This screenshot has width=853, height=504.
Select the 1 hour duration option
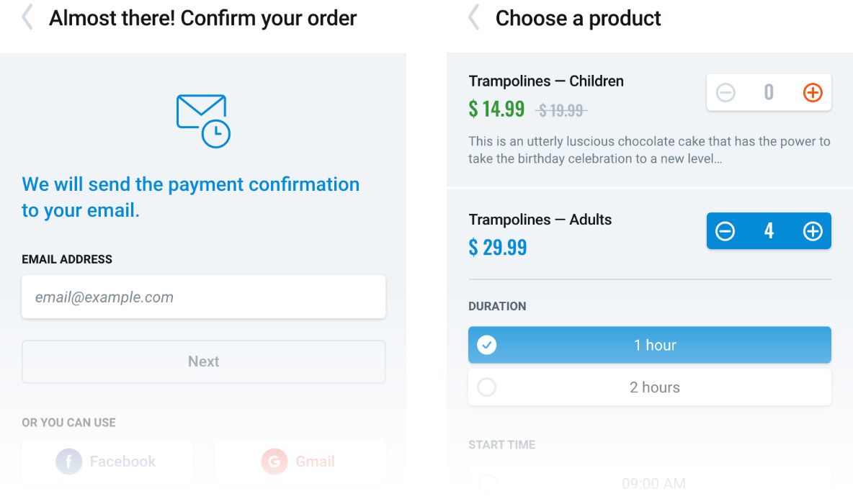[x=650, y=345]
